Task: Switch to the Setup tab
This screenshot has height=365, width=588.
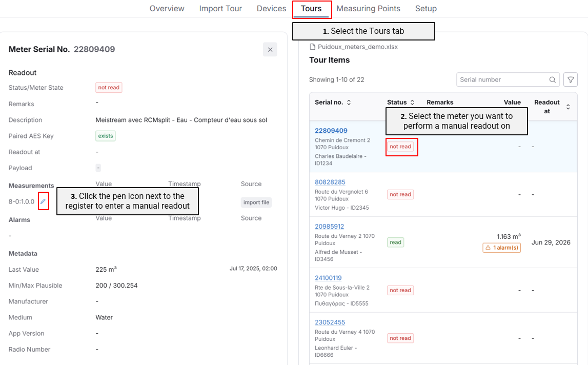Action: pyautogui.click(x=425, y=9)
